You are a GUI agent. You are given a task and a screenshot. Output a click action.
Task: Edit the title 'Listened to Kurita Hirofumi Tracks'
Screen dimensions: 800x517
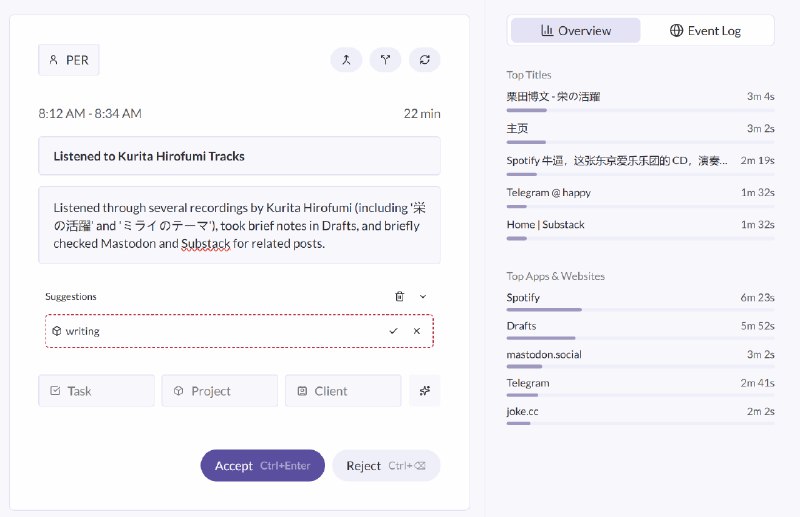click(x=239, y=156)
